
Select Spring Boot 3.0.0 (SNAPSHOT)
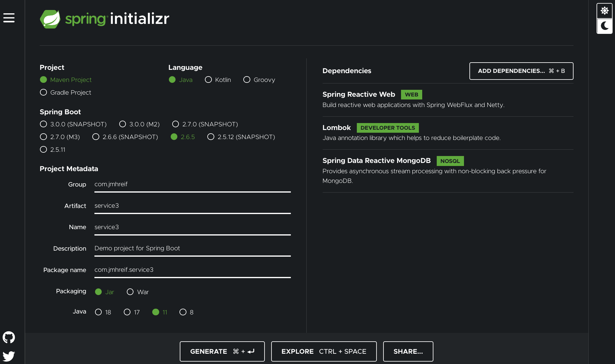coord(73,124)
